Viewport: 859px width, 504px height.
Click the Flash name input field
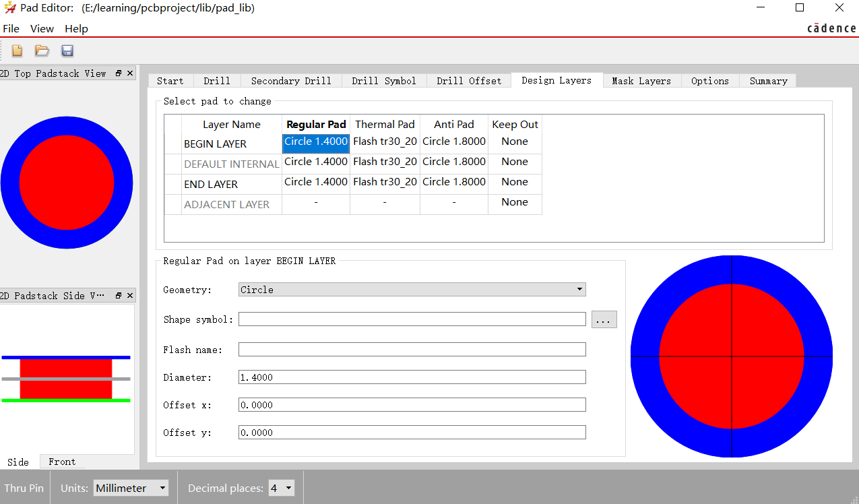(412, 350)
